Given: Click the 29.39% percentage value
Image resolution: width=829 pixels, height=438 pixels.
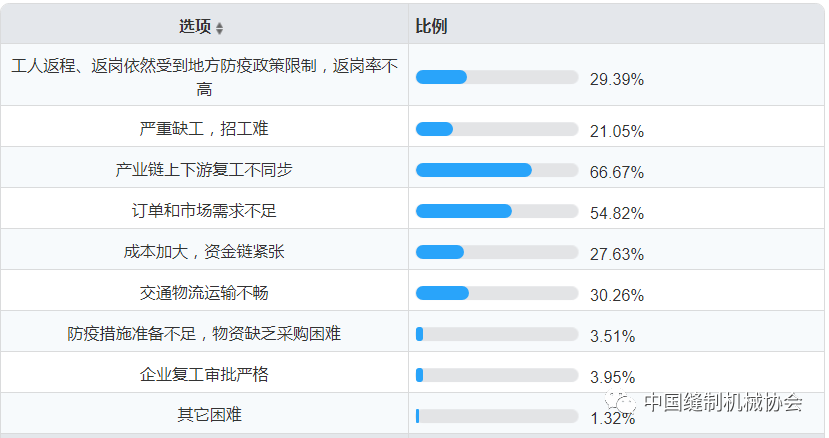Looking at the screenshot, I should coord(616,78).
